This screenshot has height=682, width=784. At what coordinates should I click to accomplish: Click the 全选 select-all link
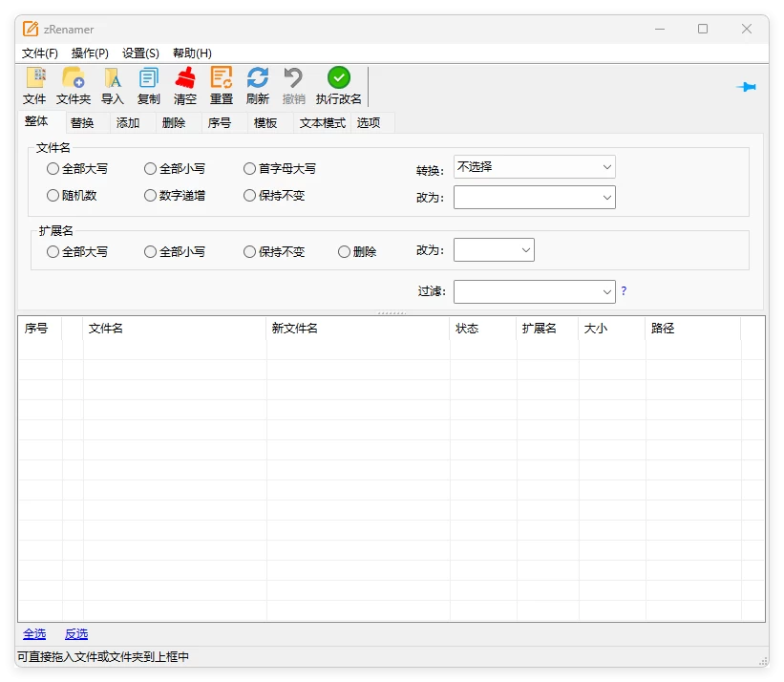34,633
